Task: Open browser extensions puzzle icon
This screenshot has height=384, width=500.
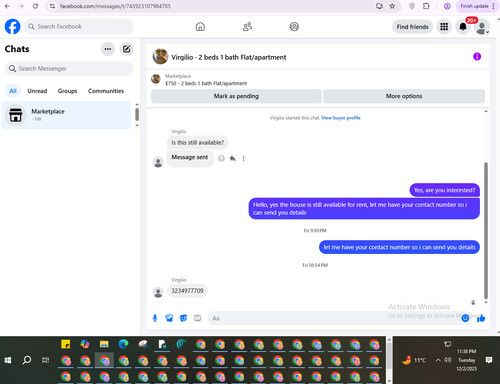Action: click(426, 6)
